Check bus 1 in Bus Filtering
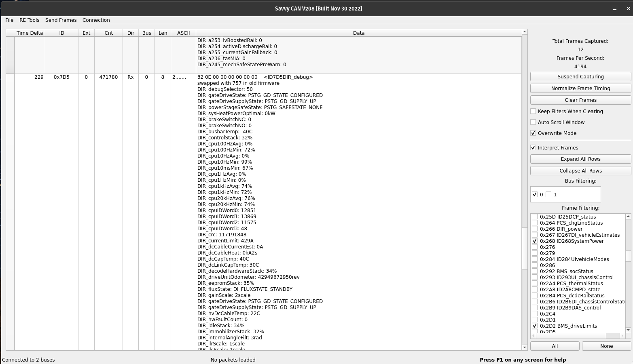Viewport: 633px width, 364px height. click(548, 195)
